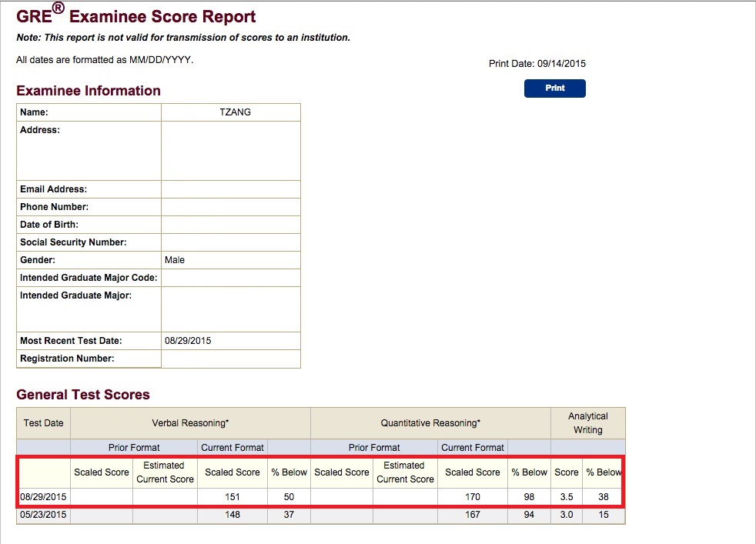Click the 08/29/2015 test date cell

pyautogui.click(x=43, y=497)
